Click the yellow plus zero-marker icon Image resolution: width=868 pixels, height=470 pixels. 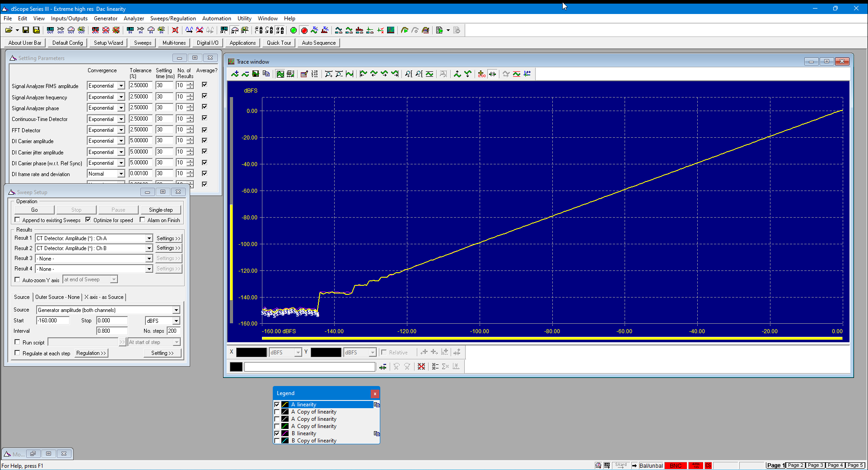click(482, 74)
